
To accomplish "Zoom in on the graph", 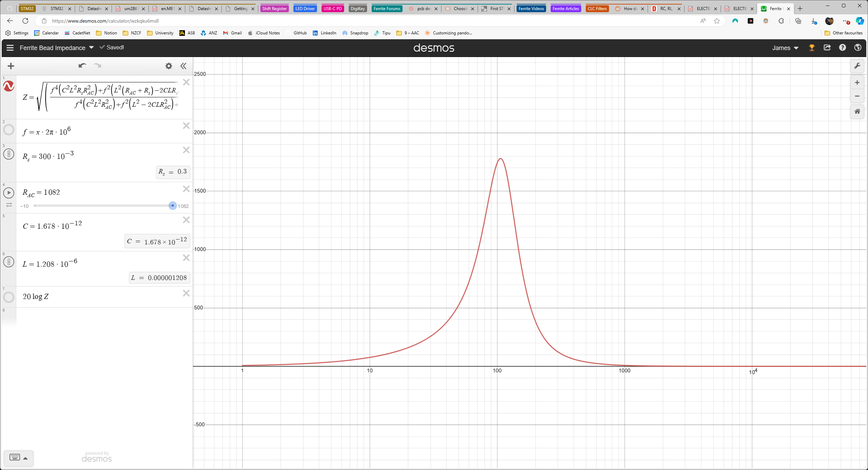I will 857,83.
